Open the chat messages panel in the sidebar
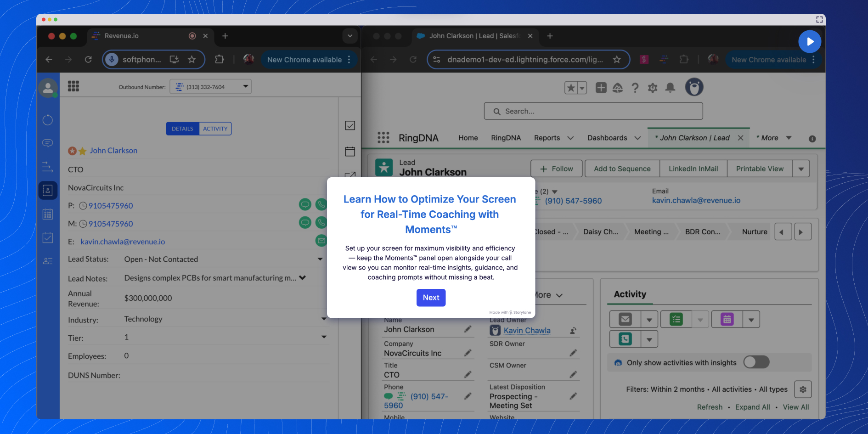 pos(48,143)
